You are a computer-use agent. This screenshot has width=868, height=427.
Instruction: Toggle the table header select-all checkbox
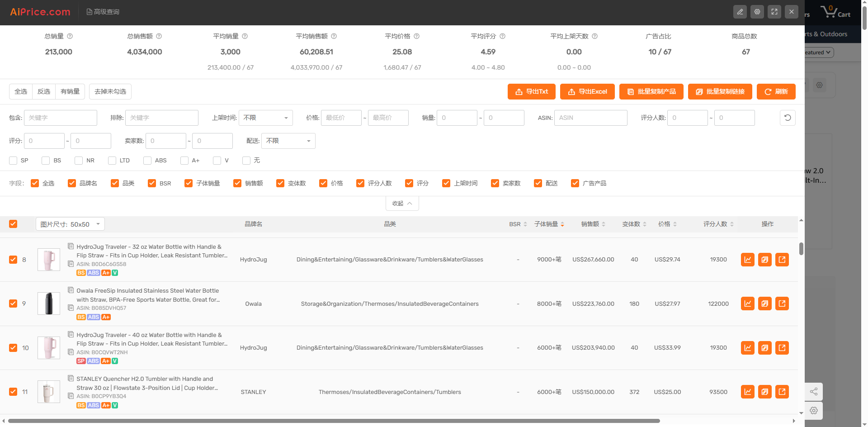tap(13, 224)
